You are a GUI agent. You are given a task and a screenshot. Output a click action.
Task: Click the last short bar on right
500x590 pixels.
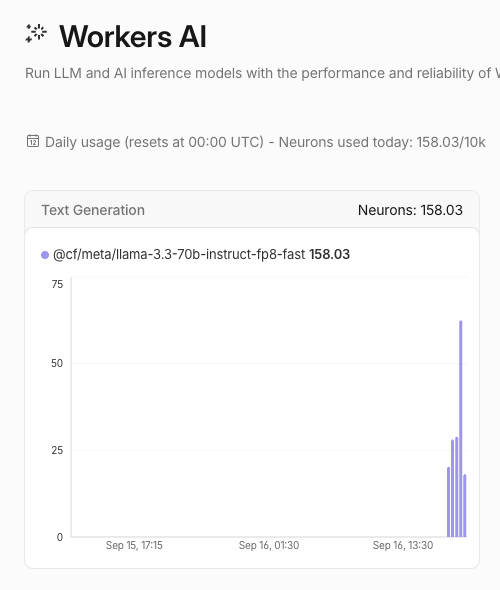[465, 505]
